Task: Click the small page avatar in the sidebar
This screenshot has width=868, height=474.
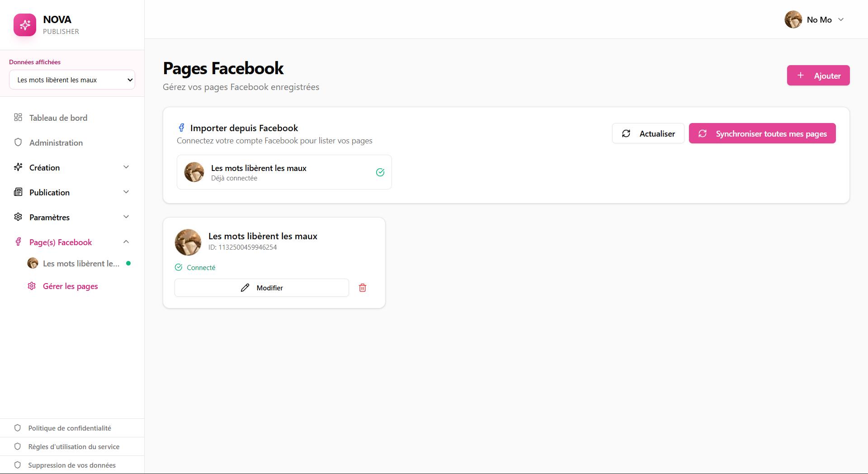Action: [x=33, y=263]
